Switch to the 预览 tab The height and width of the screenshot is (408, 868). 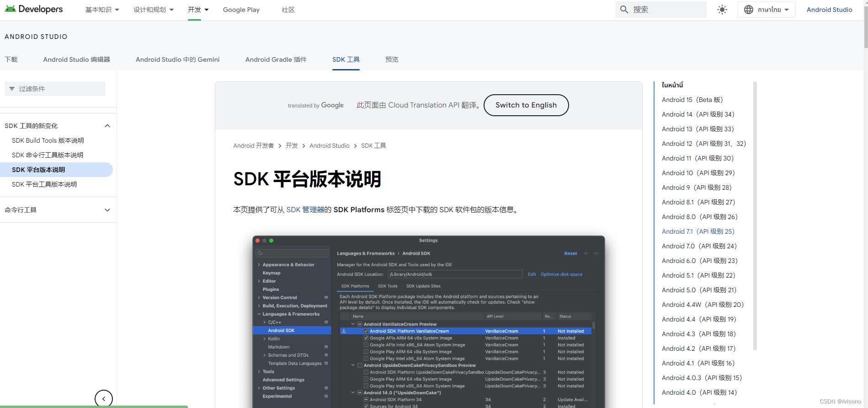tap(392, 59)
